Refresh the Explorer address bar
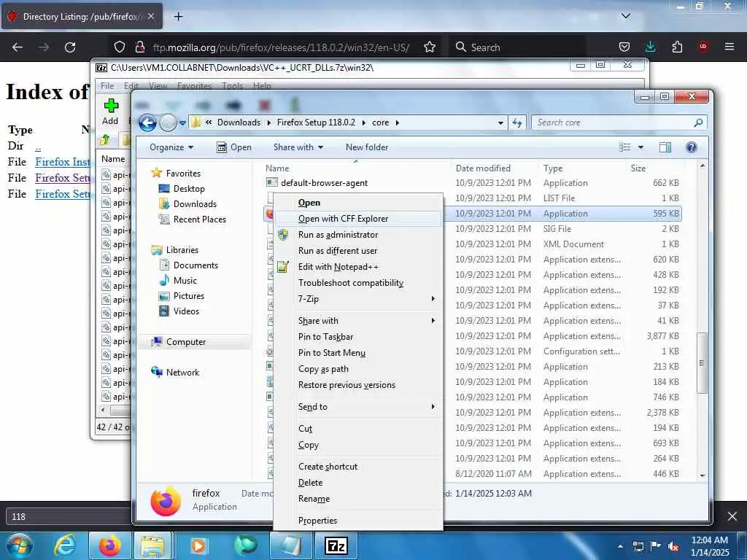The width and height of the screenshot is (747, 560). 517,122
